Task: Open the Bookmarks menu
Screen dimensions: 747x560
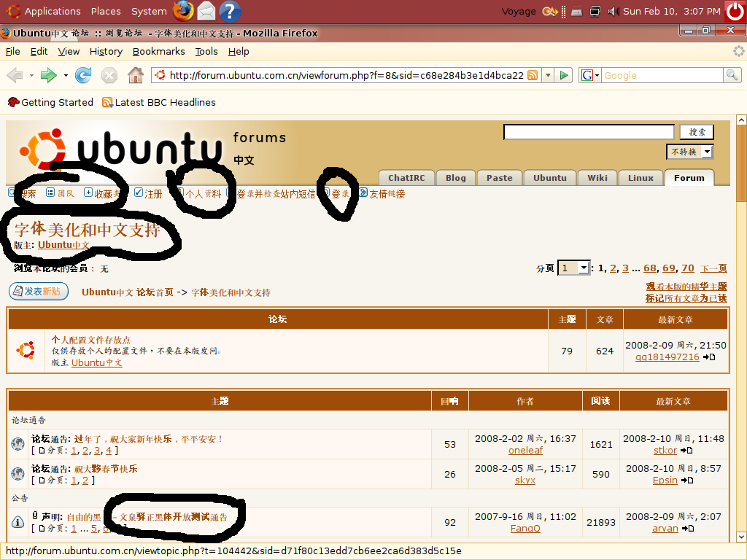Action: point(158,51)
